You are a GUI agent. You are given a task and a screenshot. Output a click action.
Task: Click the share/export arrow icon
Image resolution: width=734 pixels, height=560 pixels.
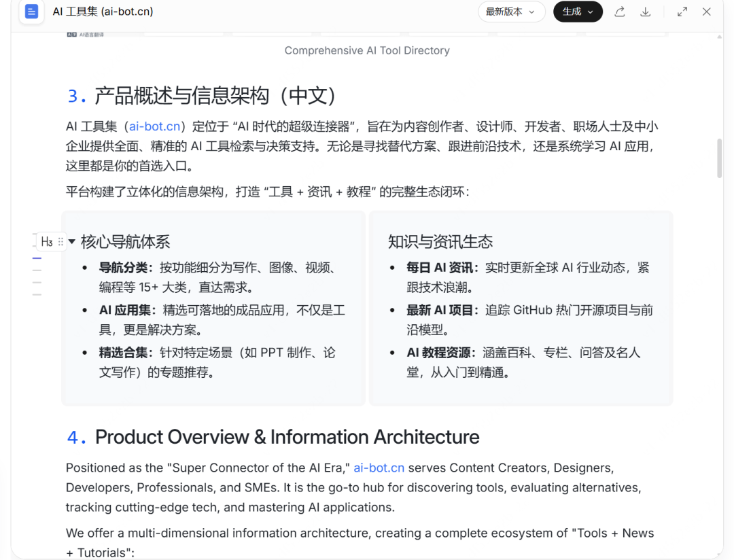pos(619,12)
